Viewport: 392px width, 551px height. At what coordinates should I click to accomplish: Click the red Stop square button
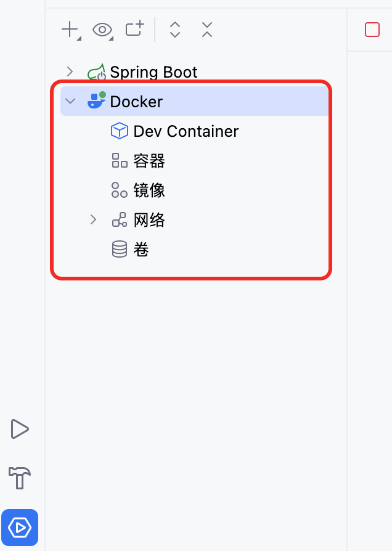click(372, 30)
